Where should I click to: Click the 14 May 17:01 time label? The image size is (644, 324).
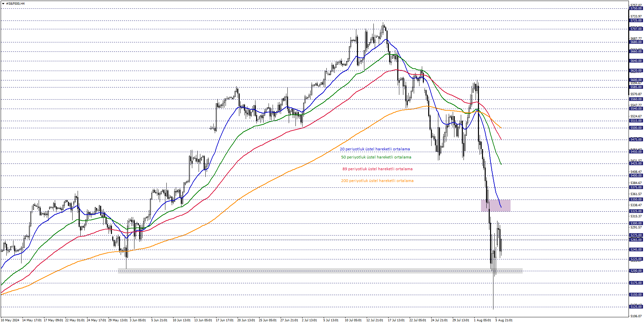point(32,320)
